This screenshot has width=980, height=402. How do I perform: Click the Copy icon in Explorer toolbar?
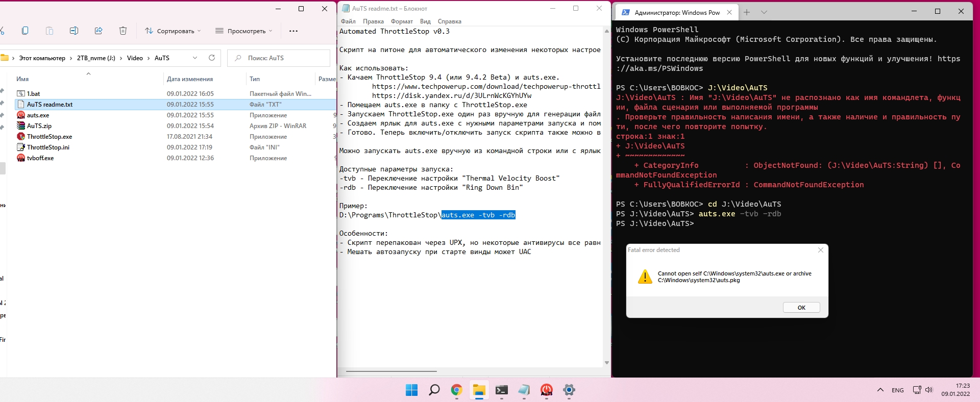(x=25, y=31)
